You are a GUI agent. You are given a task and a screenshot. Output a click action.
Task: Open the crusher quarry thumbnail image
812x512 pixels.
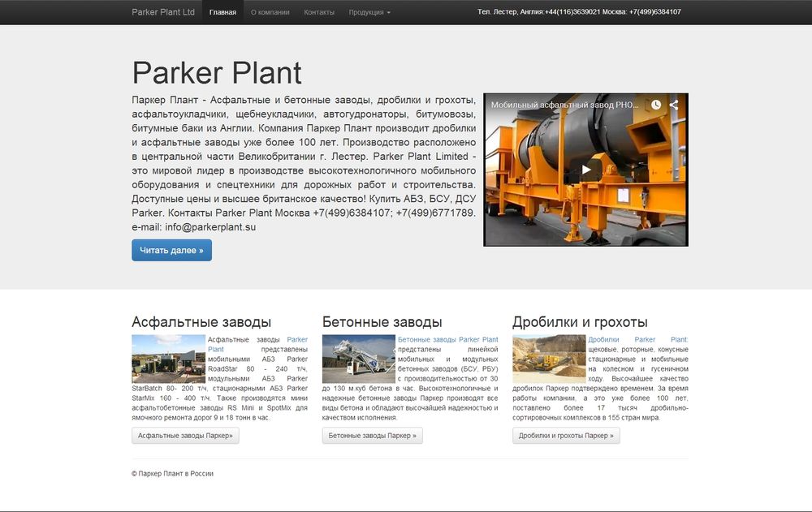(549, 359)
